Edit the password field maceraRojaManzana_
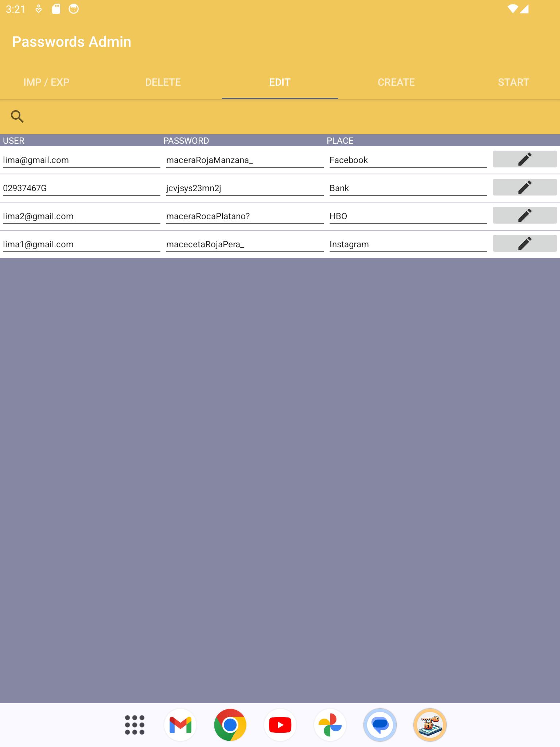 pyautogui.click(x=245, y=160)
